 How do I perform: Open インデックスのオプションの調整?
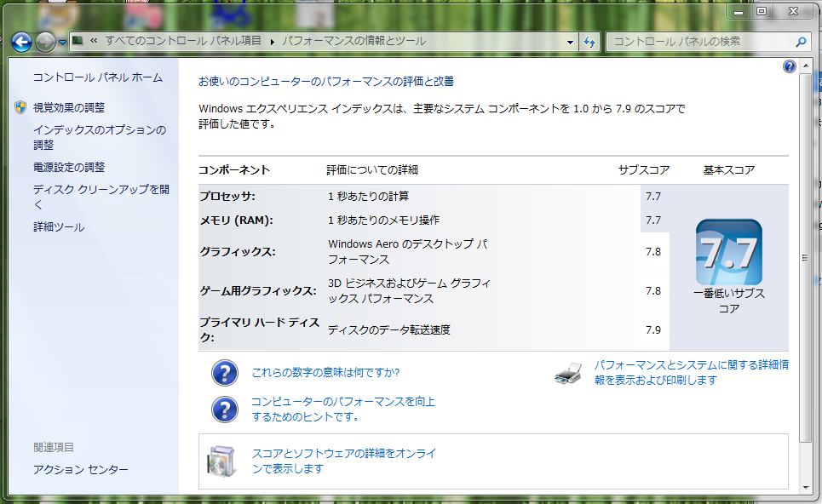(100, 137)
